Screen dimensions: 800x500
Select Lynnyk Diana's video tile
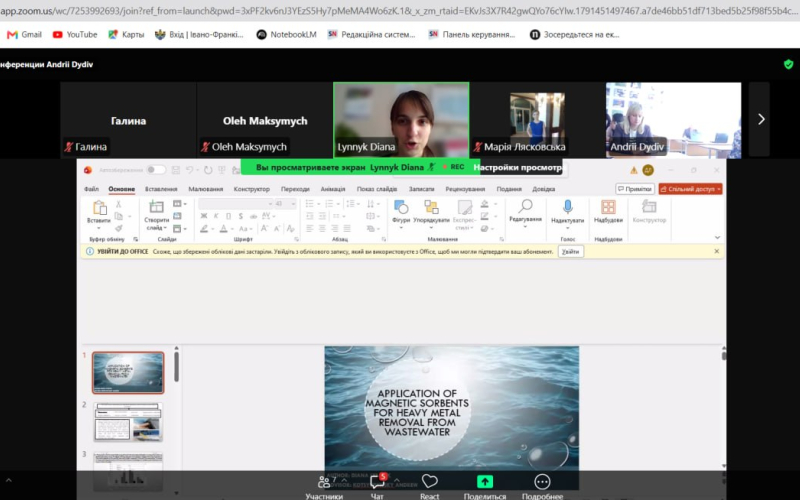point(401,119)
